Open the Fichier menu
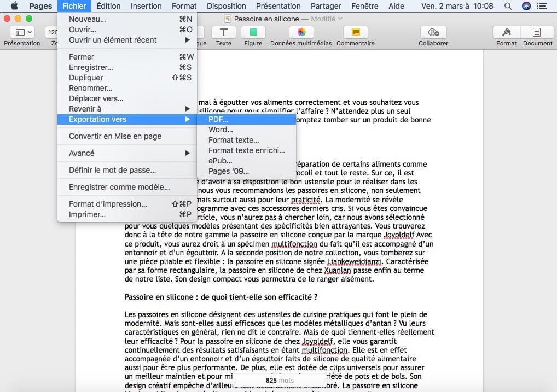The image size is (557, 392). pyautogui.click(x=74, y=6)
